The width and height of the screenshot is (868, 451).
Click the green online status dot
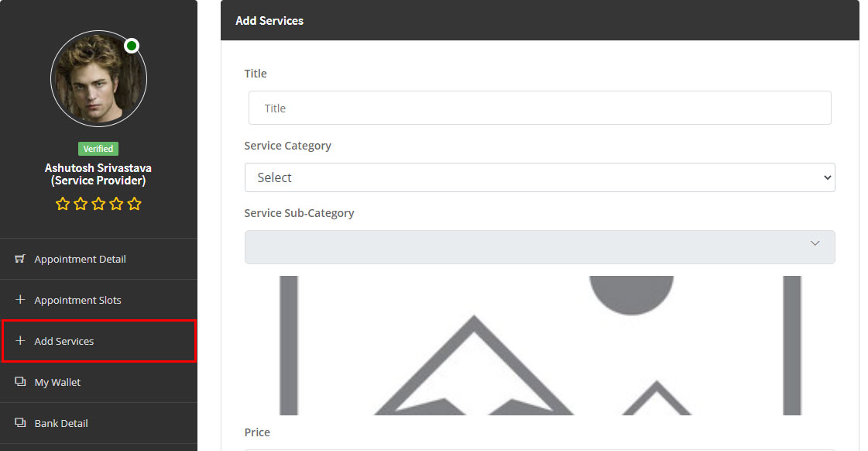[x=132, y=46]
